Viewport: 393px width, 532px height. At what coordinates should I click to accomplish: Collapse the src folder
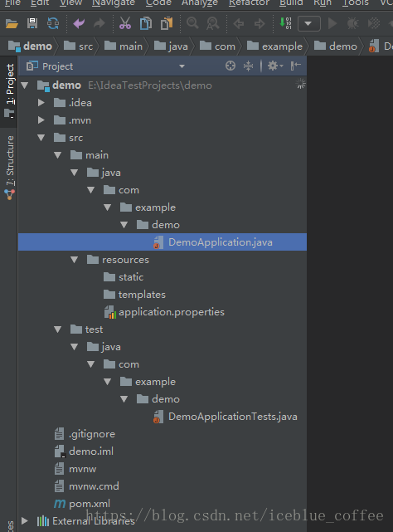pos(41,138)
